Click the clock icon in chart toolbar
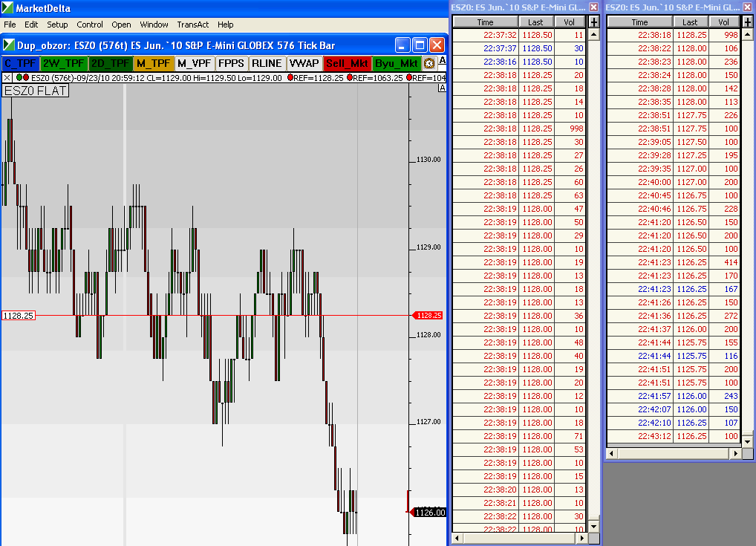The image size is (756, 546). [x=429, y=63]
